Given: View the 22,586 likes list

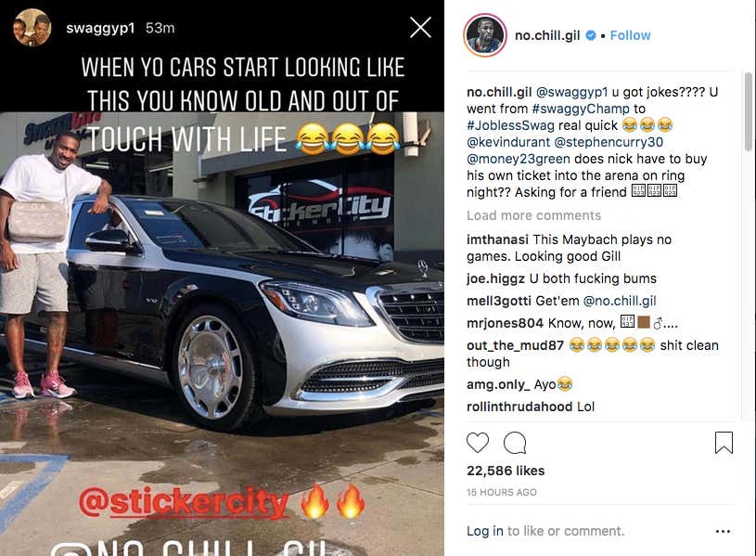Looking at the screenshot, I should point(506,471).
